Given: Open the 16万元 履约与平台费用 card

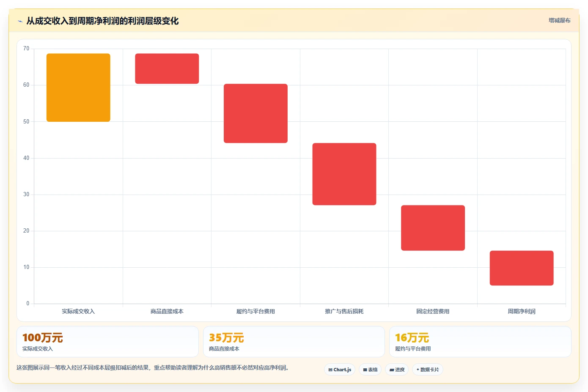Looking at the screenshot, I should [480, 342].
